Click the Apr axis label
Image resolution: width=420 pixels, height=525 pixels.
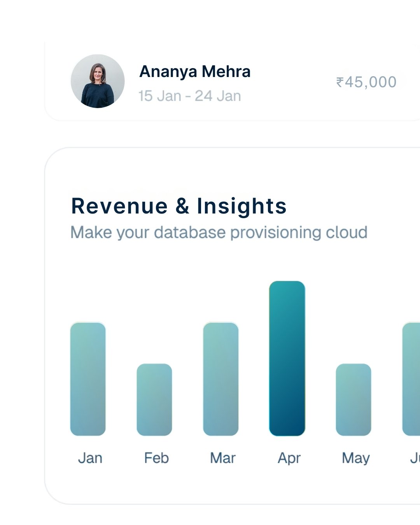click(289, 458)
